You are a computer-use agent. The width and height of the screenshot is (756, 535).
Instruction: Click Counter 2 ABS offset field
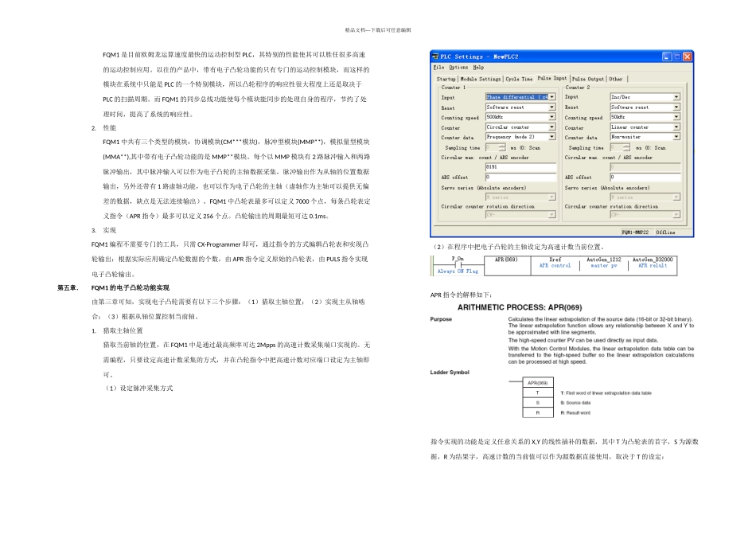(645, 177)
